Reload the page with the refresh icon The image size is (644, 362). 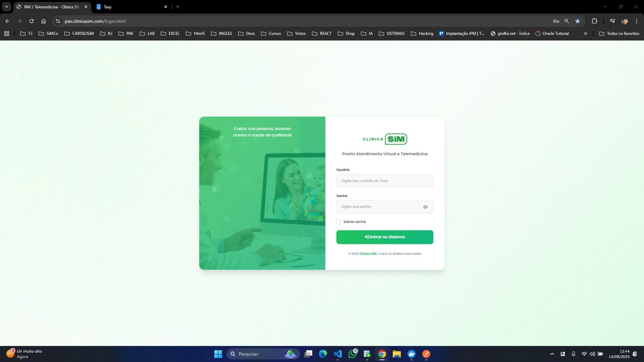pos(31,21)
